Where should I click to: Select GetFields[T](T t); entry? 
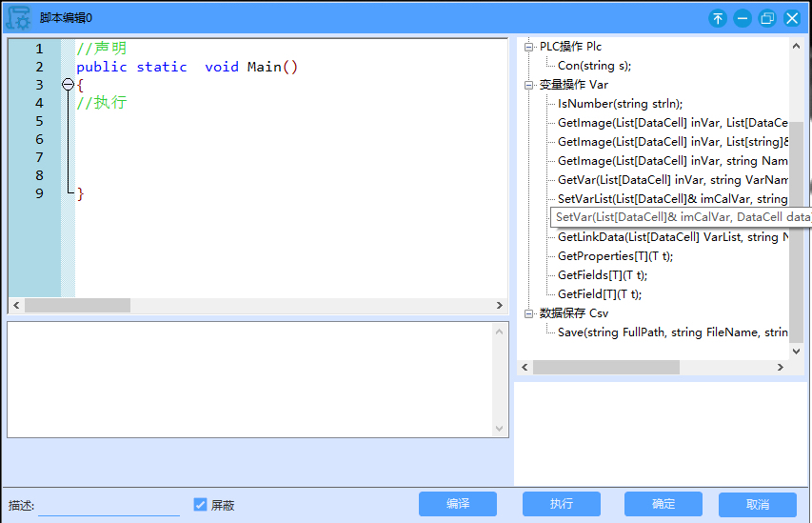click(603, 275)
